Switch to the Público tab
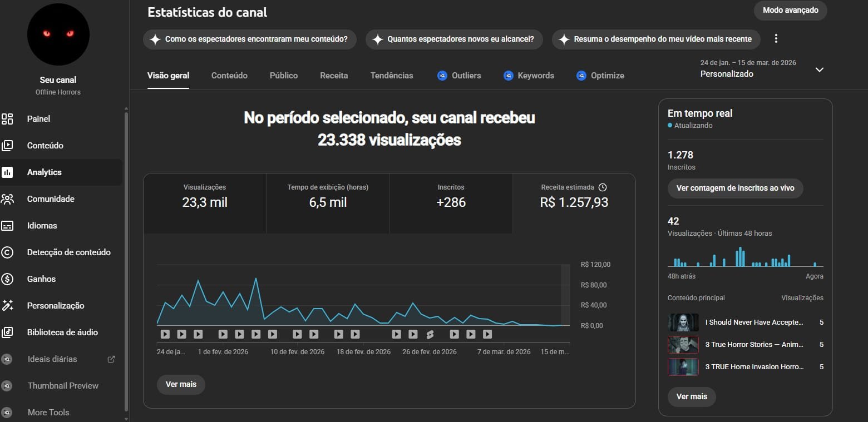 tap(283, 75)
